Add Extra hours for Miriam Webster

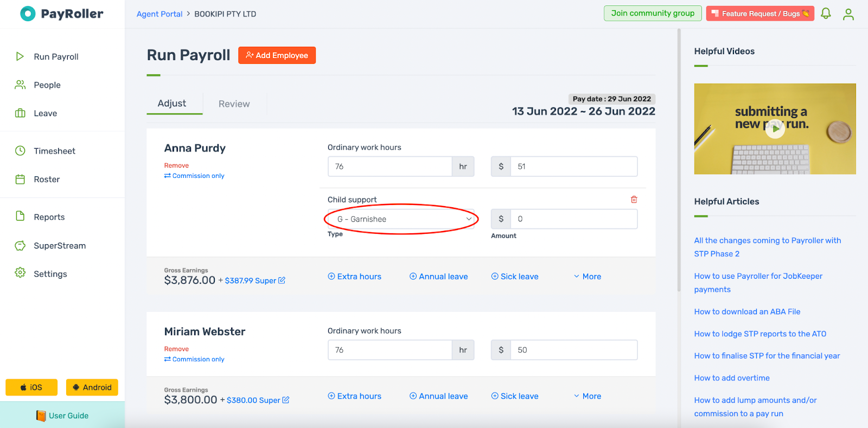tap(355, 397)
